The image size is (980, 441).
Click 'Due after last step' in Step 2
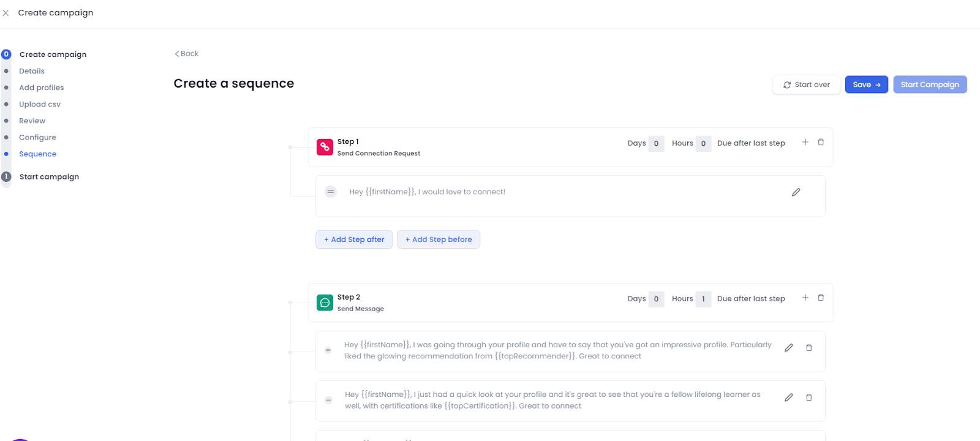751,299
